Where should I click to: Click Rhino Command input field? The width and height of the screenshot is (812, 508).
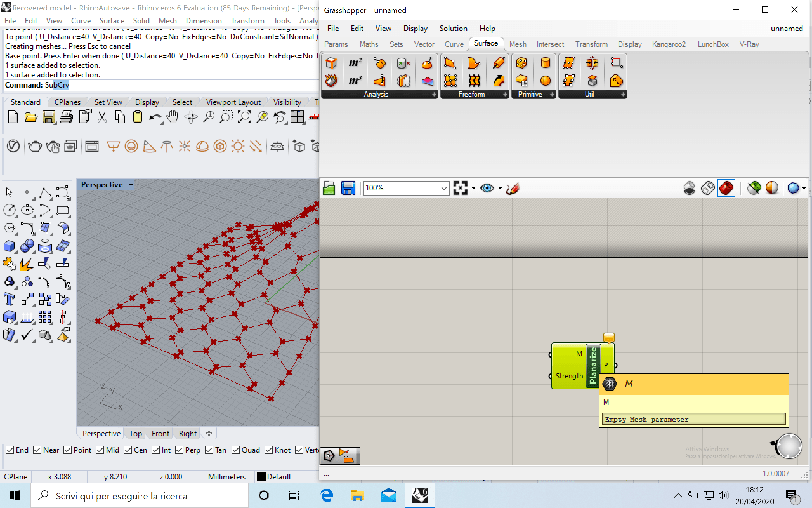[161, 85]
